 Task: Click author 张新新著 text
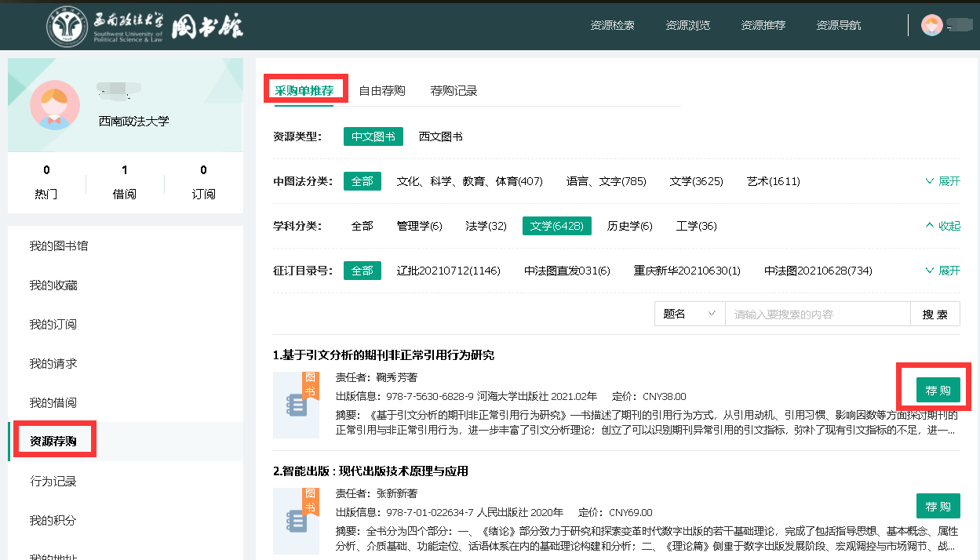[x=397, y=493]
